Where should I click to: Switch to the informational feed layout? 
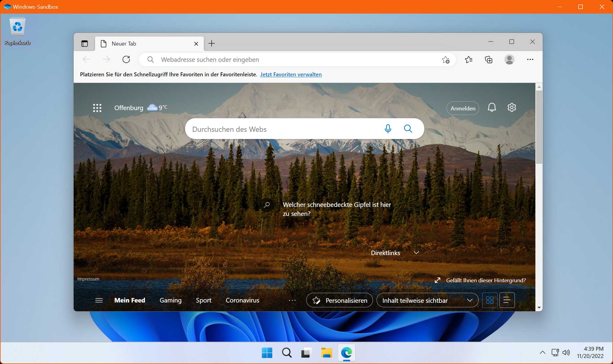(507, 300)
